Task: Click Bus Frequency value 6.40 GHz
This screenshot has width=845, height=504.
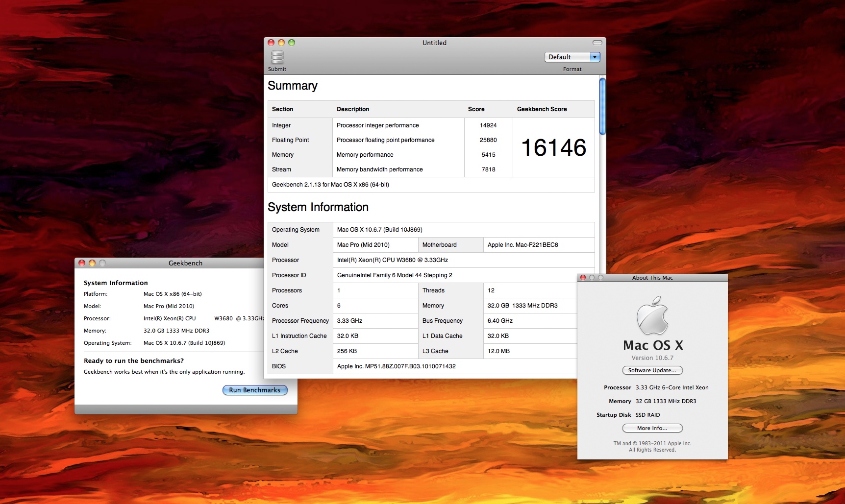Action: [500, 321]
